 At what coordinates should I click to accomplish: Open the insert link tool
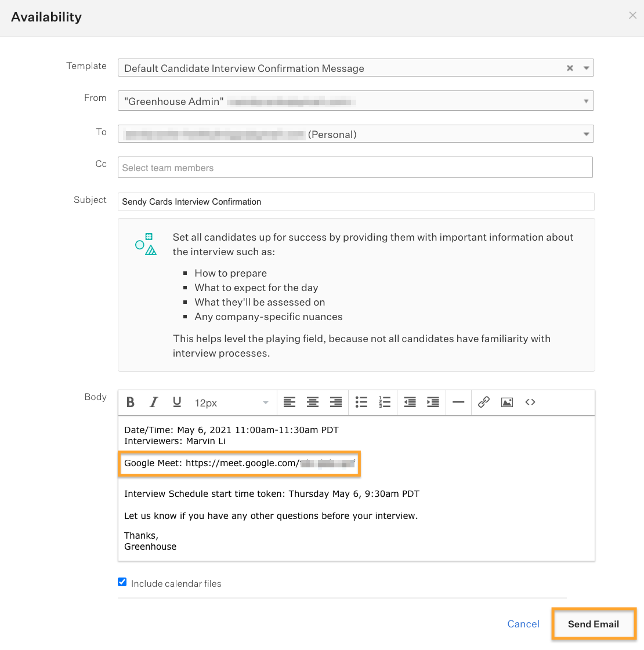(483, 402)
